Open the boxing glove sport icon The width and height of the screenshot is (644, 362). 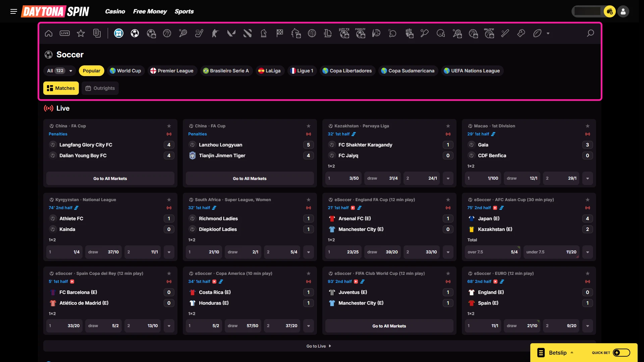521,33
